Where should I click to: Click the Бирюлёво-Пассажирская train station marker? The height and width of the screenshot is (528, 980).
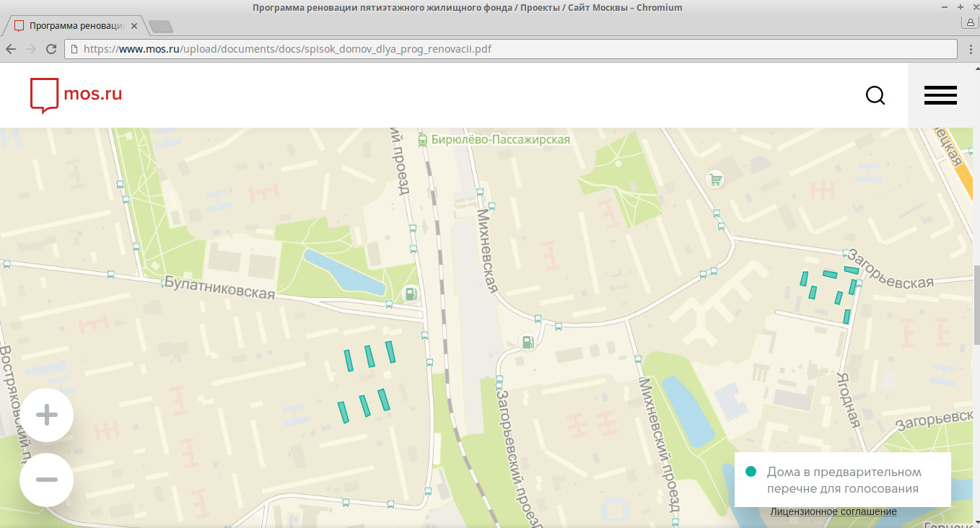pos(422,140)
